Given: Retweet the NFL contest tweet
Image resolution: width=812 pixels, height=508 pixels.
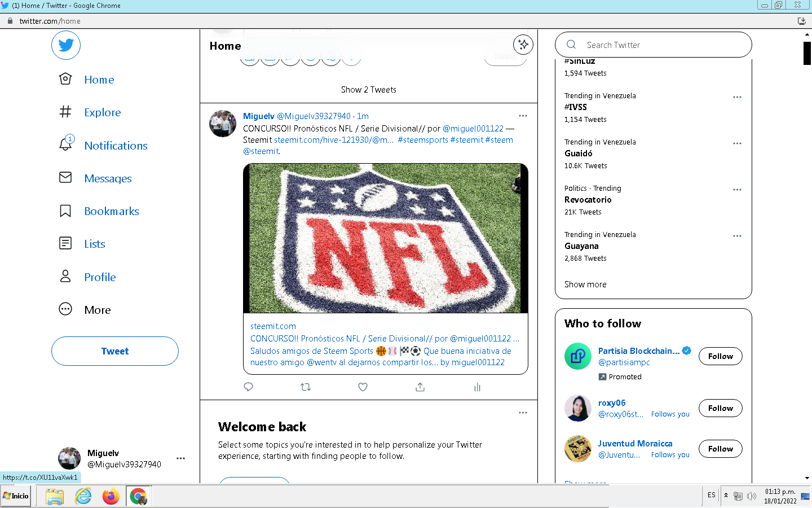Looking at the screenshot, I should point(306,387).
